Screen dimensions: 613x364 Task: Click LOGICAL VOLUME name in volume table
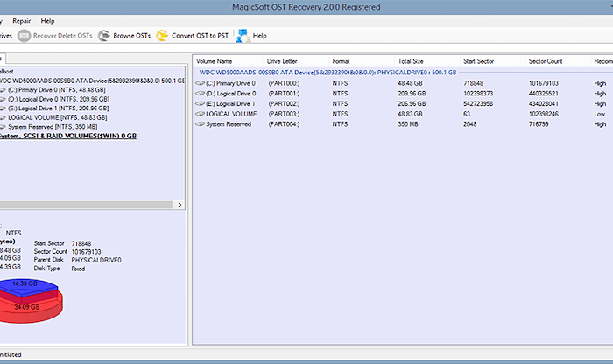pyautogui.click(x=231, y=114)
